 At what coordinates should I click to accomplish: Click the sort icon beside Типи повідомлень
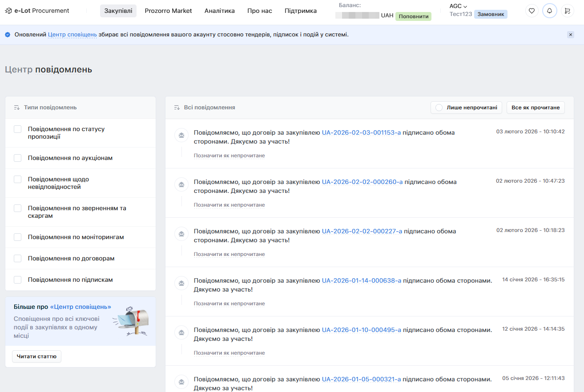pos(16,108)
